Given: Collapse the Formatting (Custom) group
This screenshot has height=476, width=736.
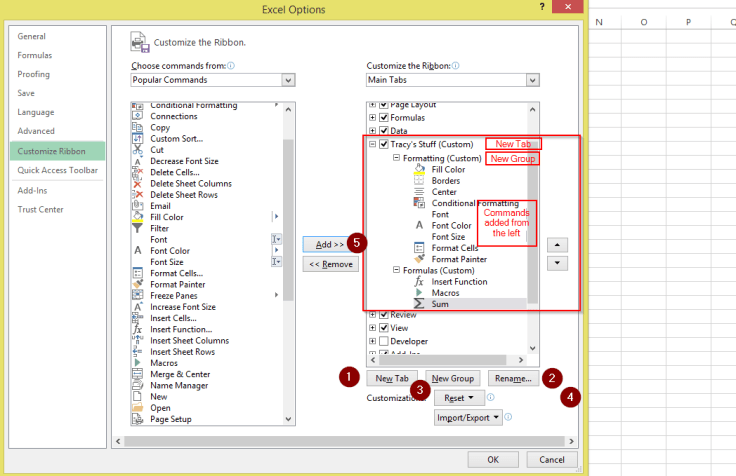Looking at the screenshot, I should (396, 158).
